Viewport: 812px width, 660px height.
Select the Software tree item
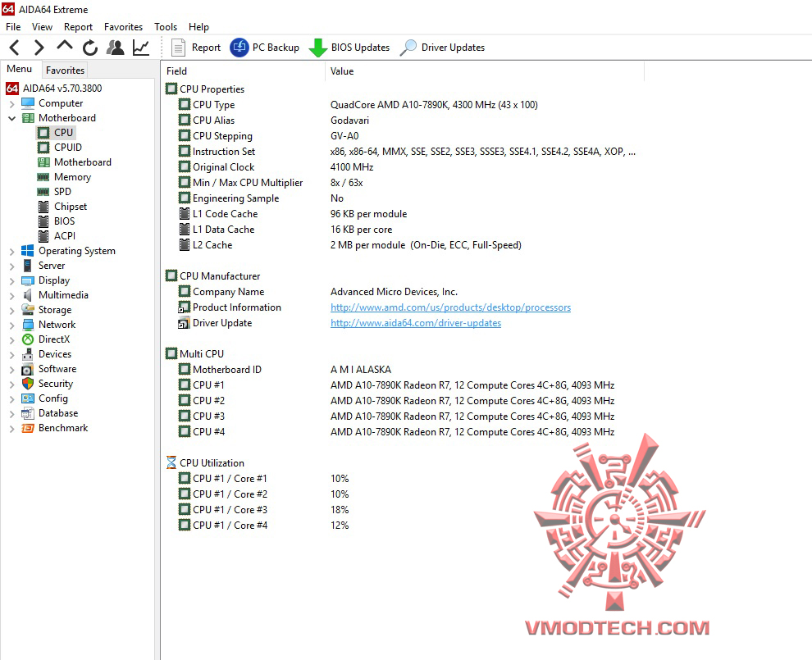coord(57,369)
